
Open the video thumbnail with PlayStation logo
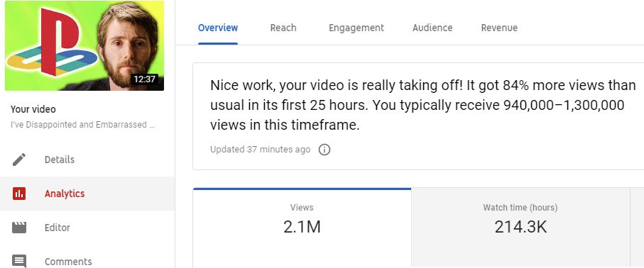pos(84,45)
